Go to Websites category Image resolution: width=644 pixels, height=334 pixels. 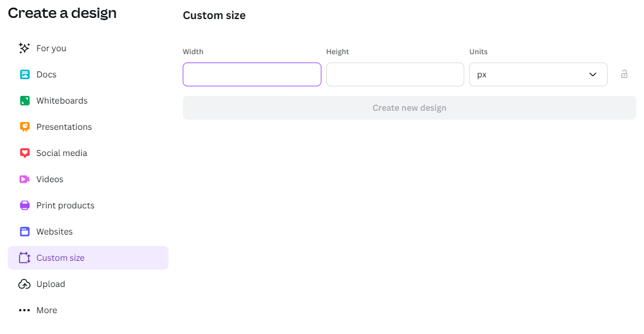(x=88, y=232)
